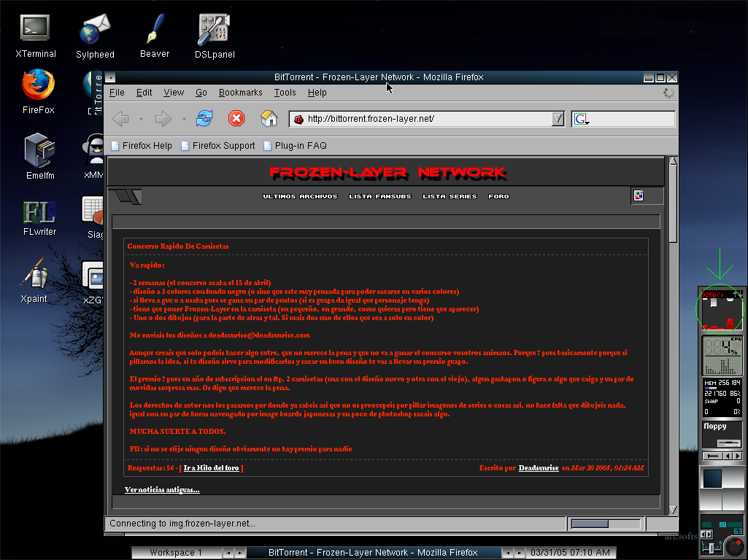This screenshot has height=560, width=748.
Task: Click the vertical scrollbar down arrow
Action: click(673, 510)
